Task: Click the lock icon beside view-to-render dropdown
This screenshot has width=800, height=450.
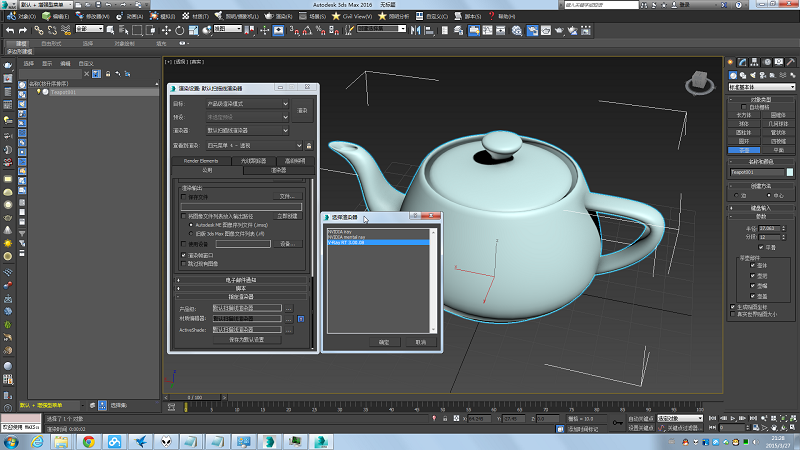Action: 310,146
